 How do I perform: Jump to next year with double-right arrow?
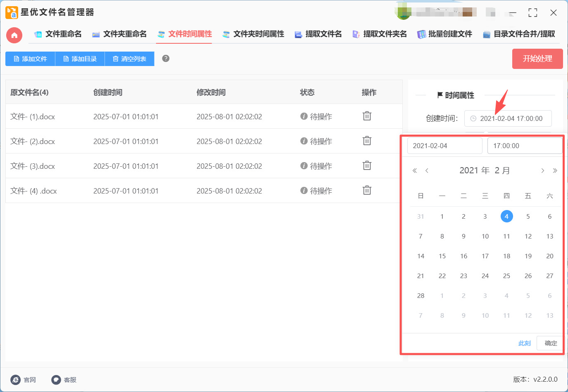[555, 171]
